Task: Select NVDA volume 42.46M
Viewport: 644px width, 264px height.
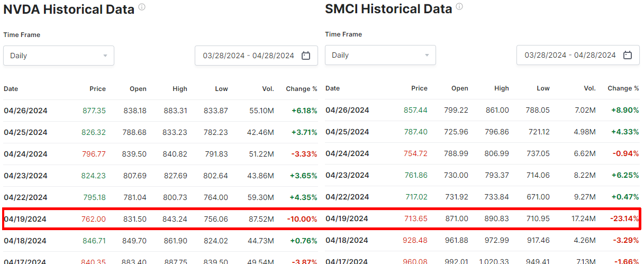Action: (x=259, y=132)
